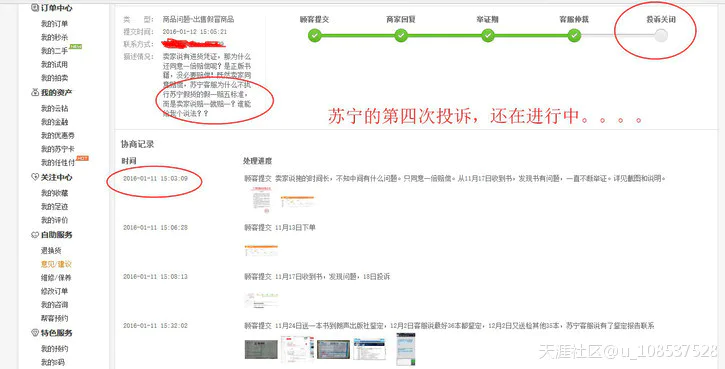The height and width of the screenshot is (369, 725).
Task: Click the green check under 商家回复
Action: pos(401,36)
